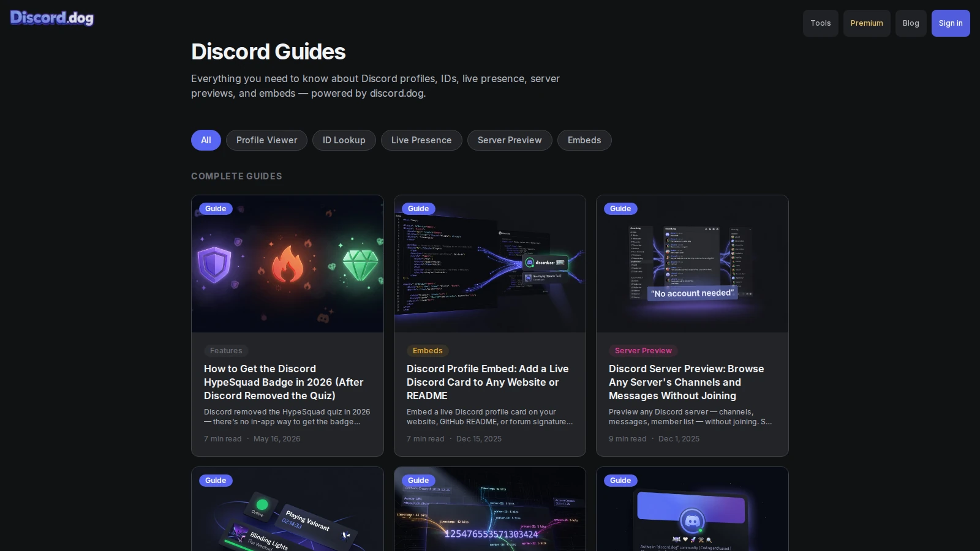This screenshot has height=551, width=980.
Task: Open the Discord profile card thumbnail
Action: [x=692, y=509]
